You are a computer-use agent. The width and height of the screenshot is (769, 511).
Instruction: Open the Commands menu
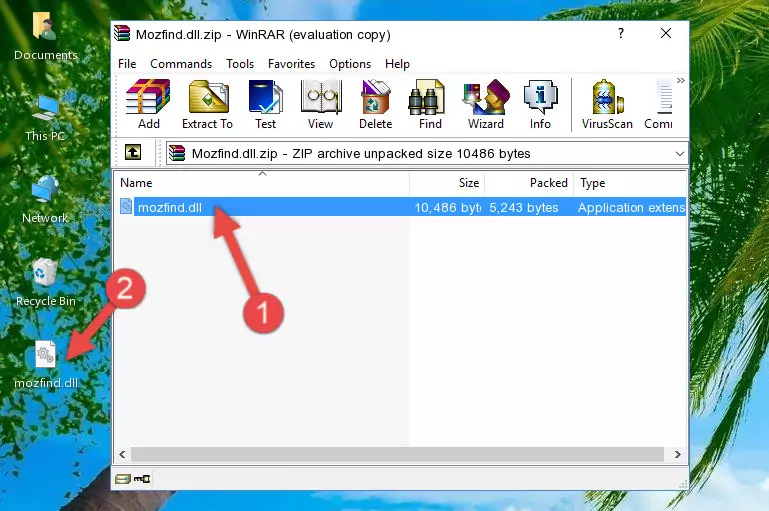point(181,64)
